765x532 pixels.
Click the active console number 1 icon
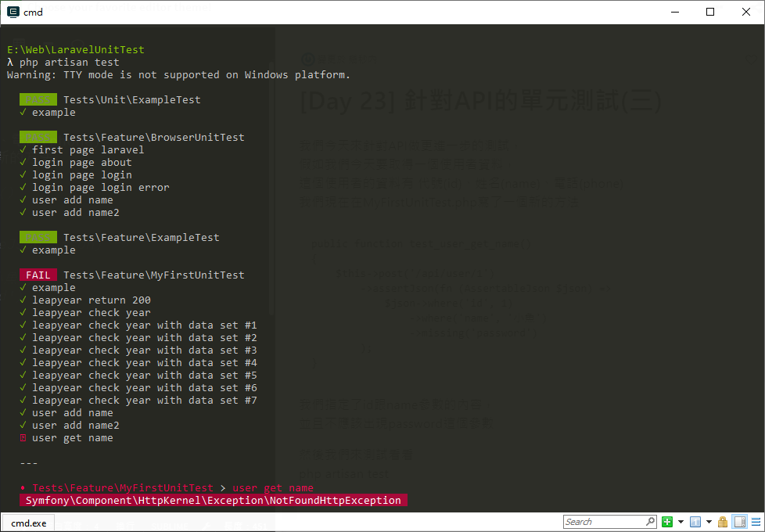click(x=695, y=522)
